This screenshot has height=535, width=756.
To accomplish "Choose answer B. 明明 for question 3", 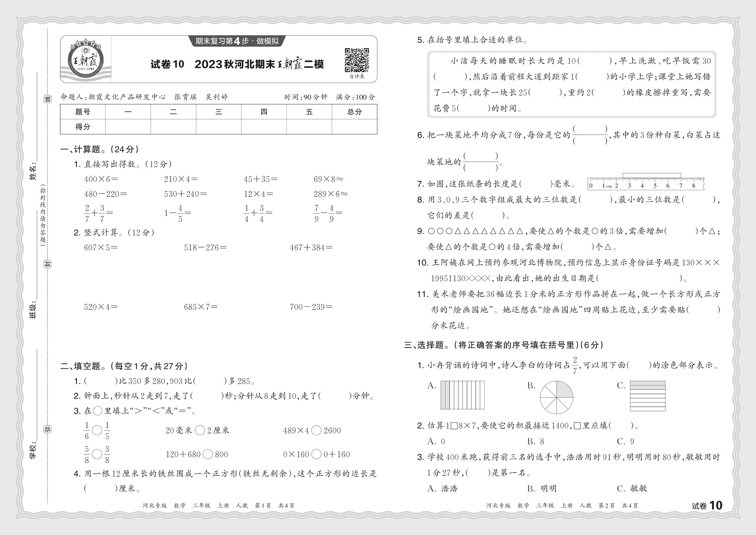I will [x=542, y=488].
